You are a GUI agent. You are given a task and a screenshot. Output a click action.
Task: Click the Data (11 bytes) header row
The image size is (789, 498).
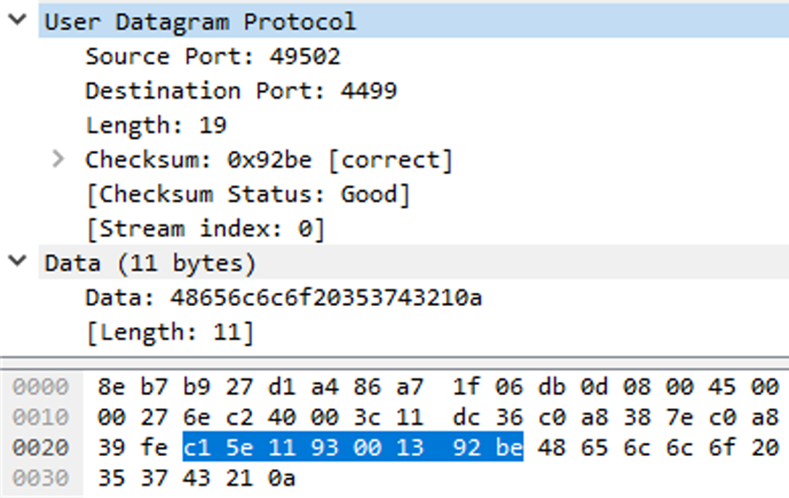[414, 263]
